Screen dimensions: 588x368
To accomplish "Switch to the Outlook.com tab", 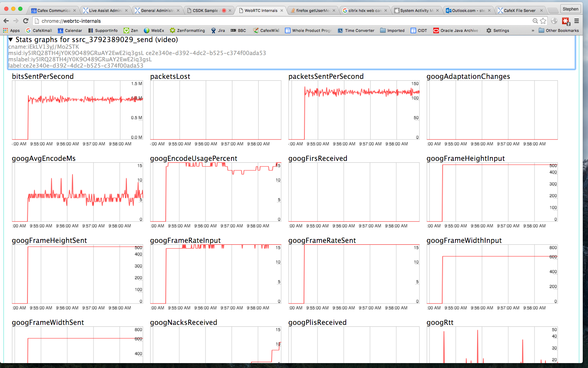I will click(x=468, y=11).
